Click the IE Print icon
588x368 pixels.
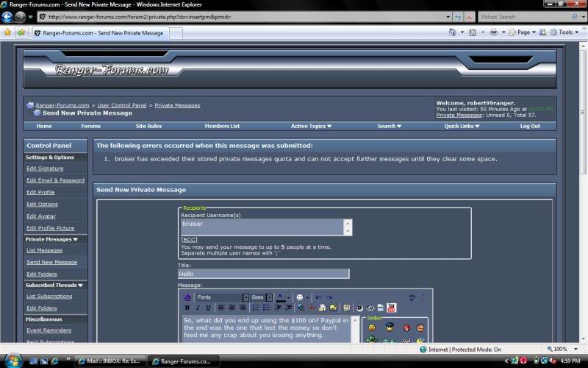[x=494, y=32]
